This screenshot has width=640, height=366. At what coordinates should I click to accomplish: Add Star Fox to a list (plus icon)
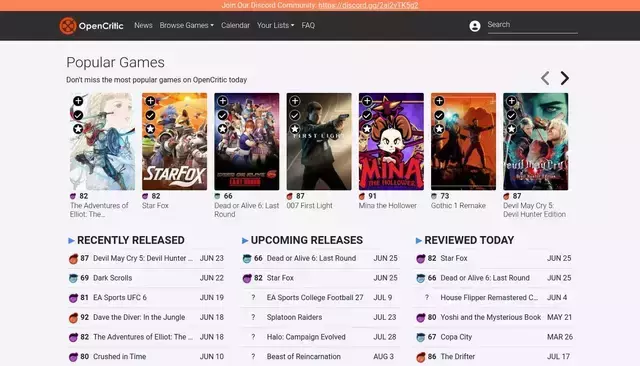[x=150, y=101]
